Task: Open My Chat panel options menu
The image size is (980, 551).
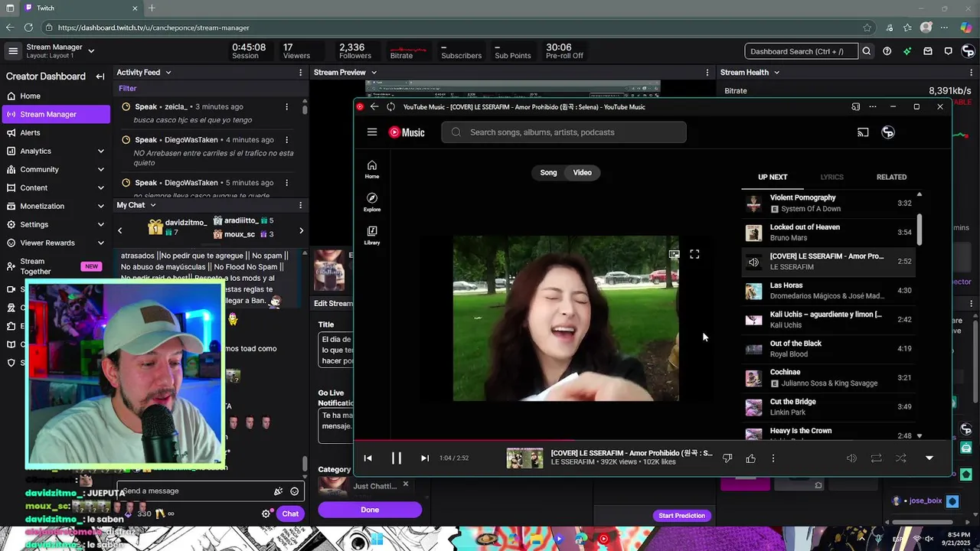Action: [x=300, y=205]
